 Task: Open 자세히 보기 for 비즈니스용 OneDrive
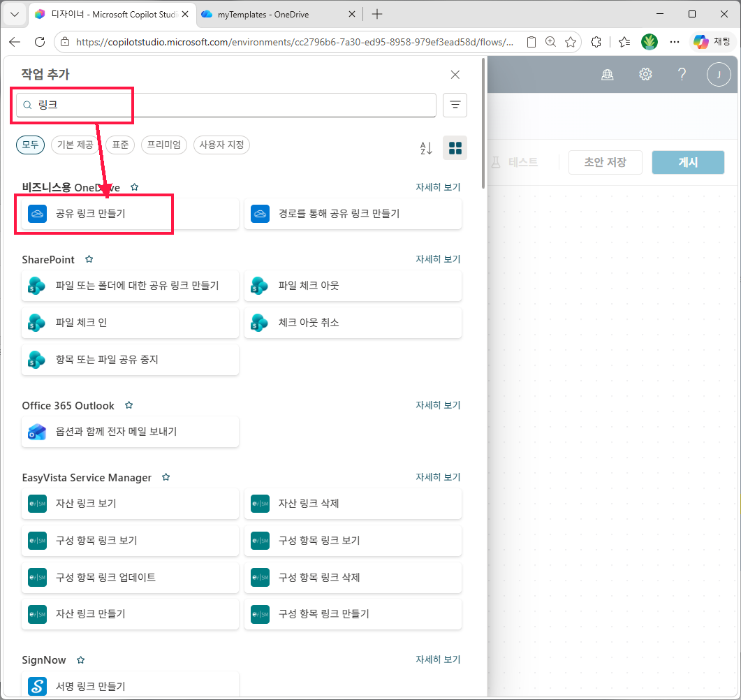[438, 187]
